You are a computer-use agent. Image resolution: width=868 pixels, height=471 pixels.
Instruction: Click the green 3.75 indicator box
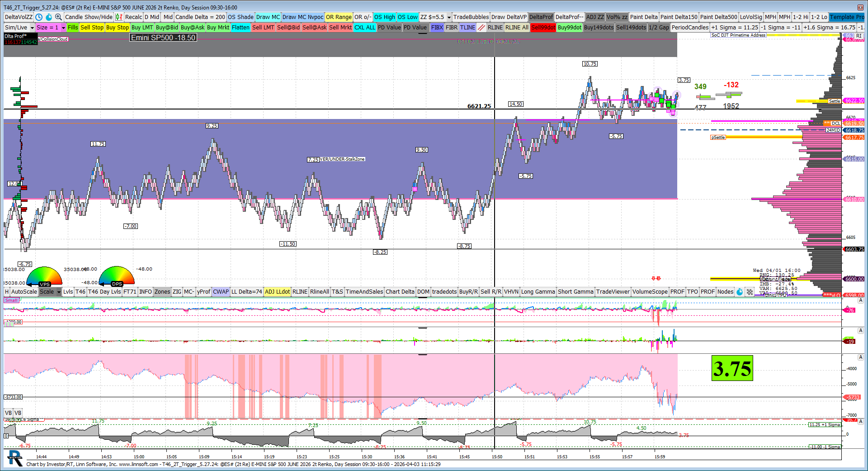[x=732, y=368]
